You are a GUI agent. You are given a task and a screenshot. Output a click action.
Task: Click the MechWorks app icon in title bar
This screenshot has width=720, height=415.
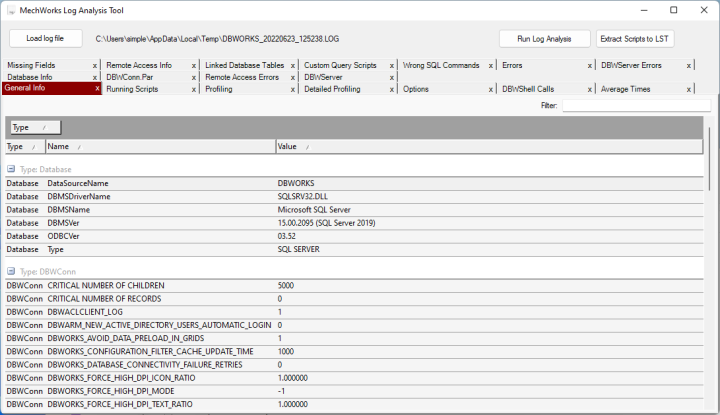(11, 11)
